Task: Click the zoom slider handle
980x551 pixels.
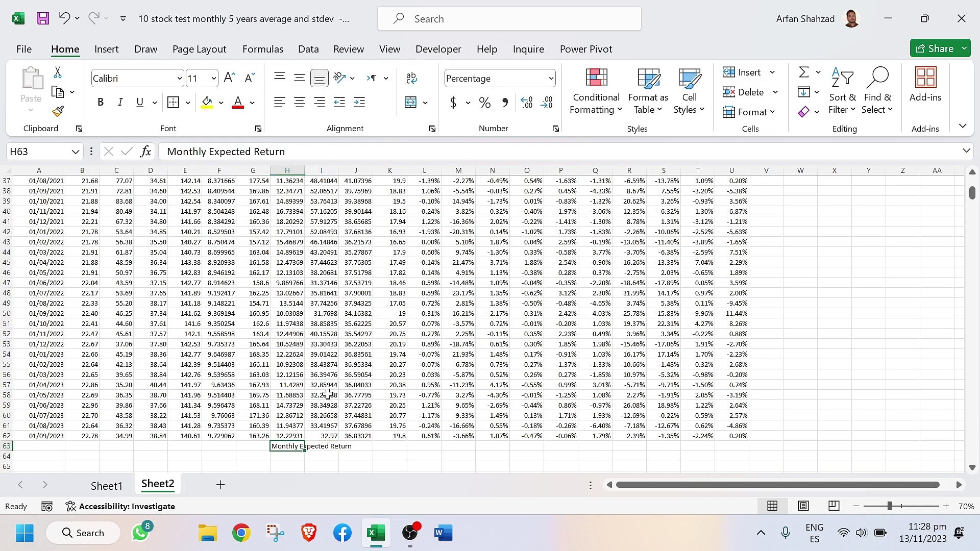Action: pos(889,506)
